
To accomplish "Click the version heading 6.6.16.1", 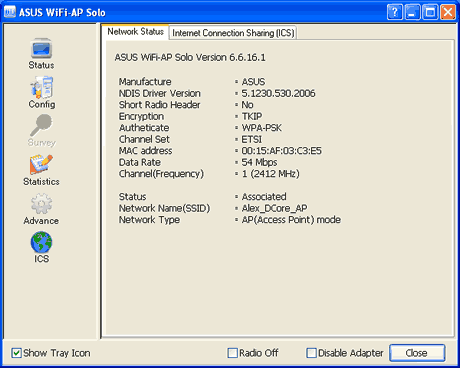I will (x=247, y=57).
